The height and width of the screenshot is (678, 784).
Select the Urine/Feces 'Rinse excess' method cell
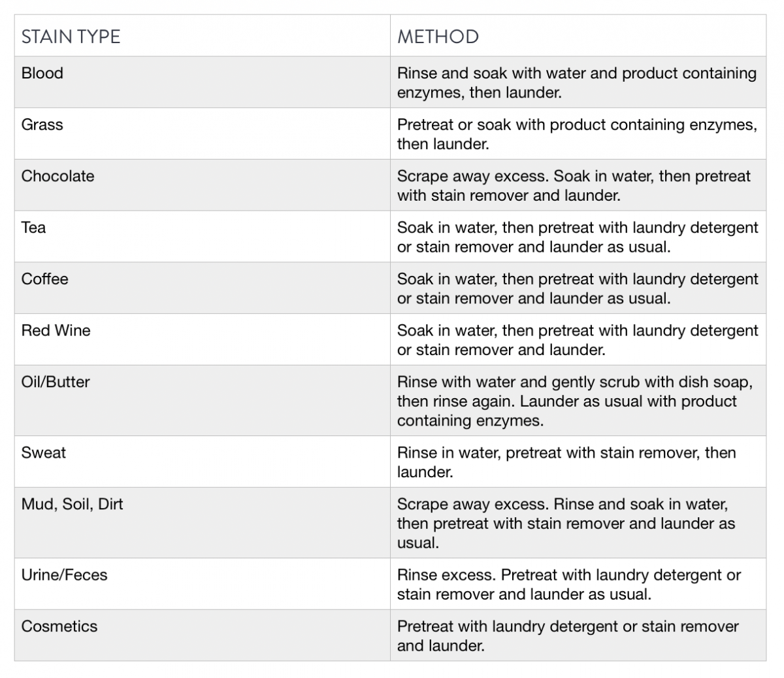point(568,585)
